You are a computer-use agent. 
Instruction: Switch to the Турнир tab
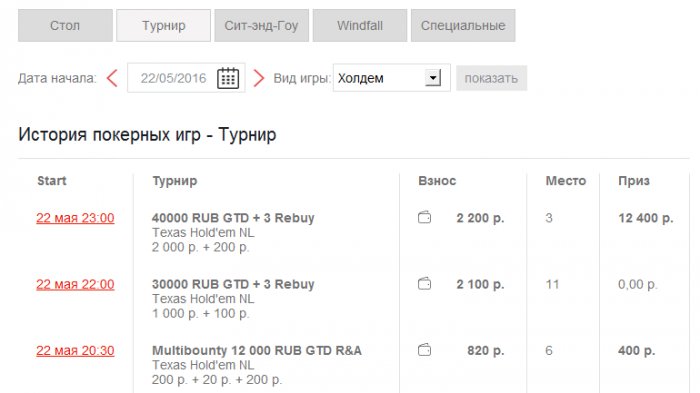click(x=163, y=25)
